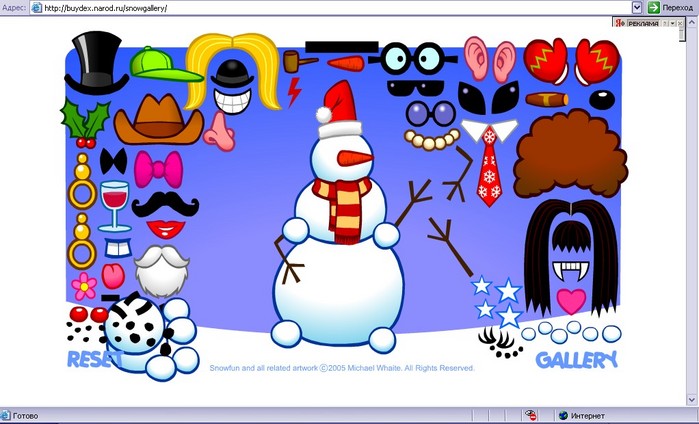Screen dimensions: 699x424
Task: Click the Переход go button
Action: pyautogui.click(x=670, y=8)
